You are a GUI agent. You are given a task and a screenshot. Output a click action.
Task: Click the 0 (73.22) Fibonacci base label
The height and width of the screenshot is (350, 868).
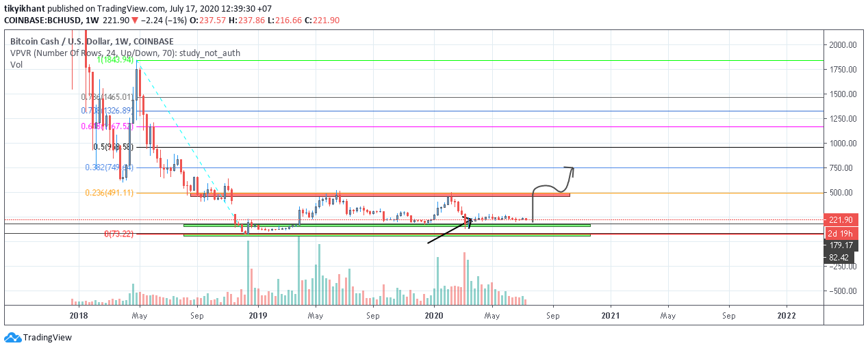[x=119, y=234]
